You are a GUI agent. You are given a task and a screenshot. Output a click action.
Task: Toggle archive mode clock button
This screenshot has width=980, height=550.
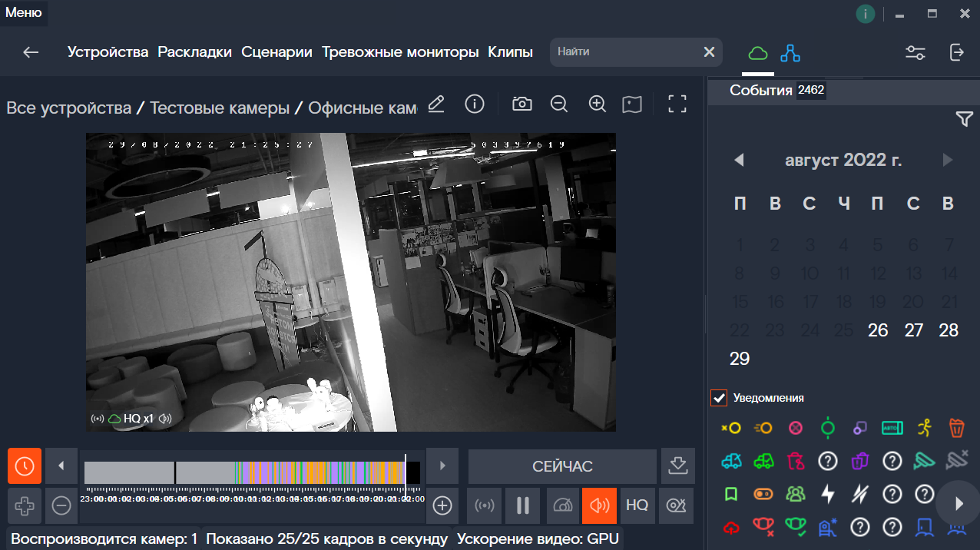25,466
